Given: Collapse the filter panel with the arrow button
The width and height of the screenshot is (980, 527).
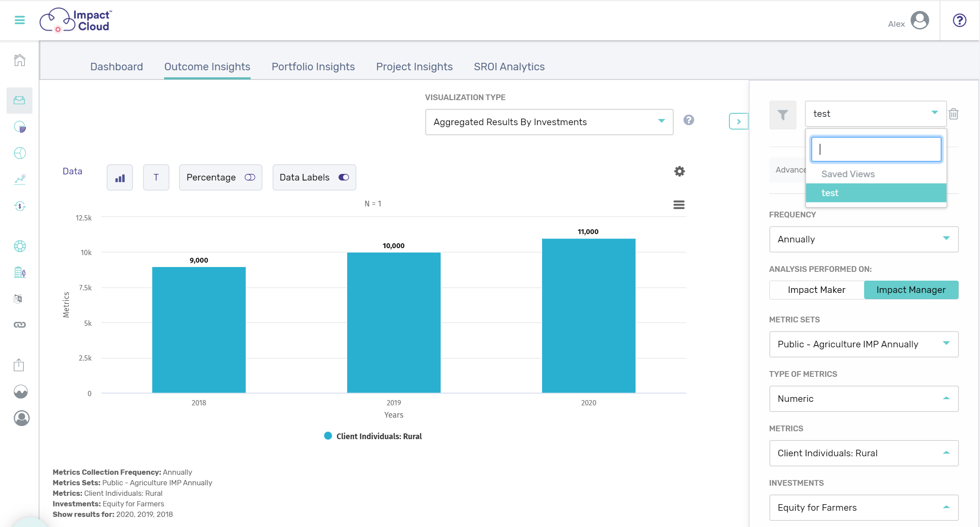Looking at the screenshot, I should pos(738,122).
